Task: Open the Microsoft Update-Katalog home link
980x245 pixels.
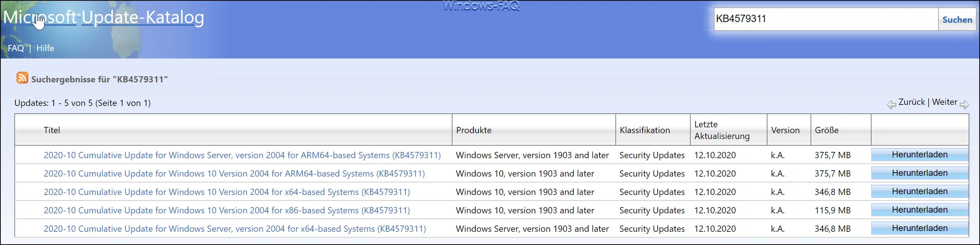Action: pyautogui.click(x=104, y=18)
